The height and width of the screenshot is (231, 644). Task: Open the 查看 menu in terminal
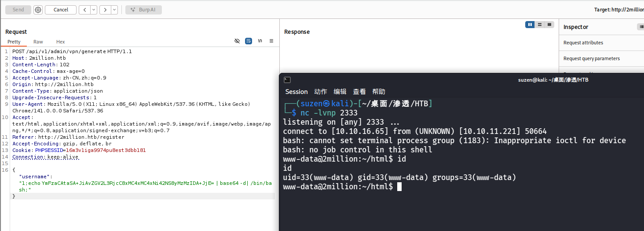tap(359, 92)
